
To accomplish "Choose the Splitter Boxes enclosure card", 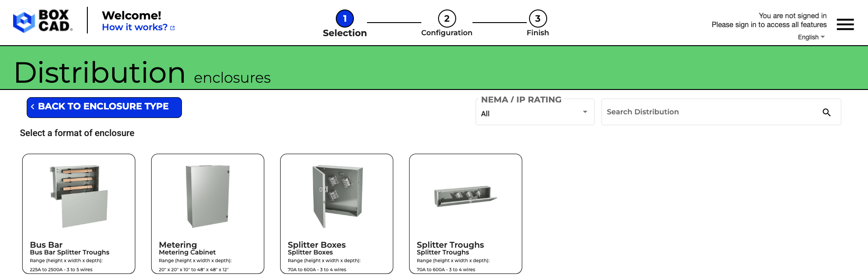I will (337, 214).
